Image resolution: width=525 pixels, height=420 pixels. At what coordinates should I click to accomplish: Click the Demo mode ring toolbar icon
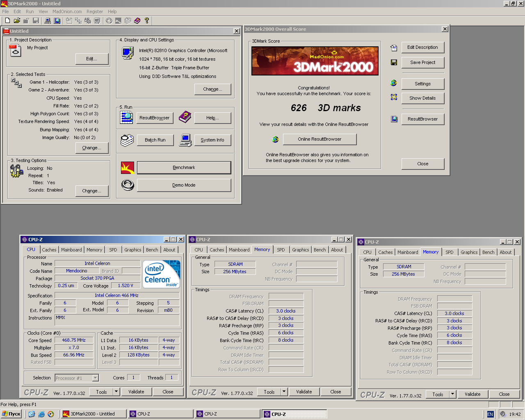pyautogui.click(x=109, y=21)
